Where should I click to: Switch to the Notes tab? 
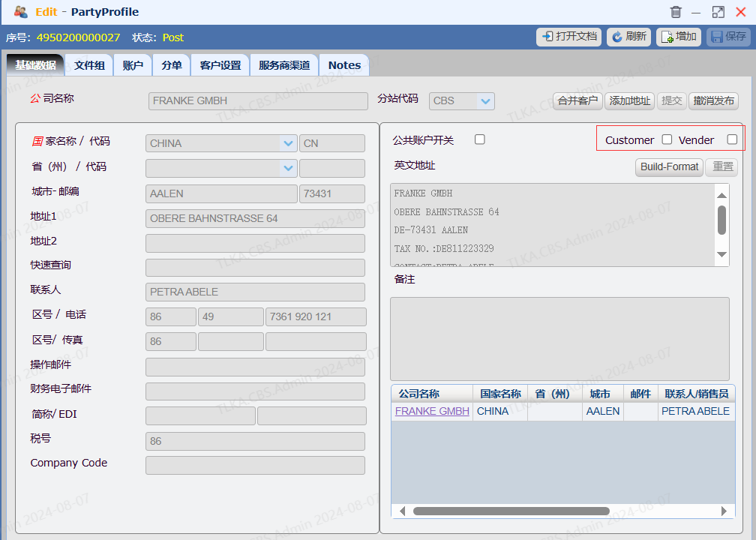pyautogui.click(x=344, y=65)
